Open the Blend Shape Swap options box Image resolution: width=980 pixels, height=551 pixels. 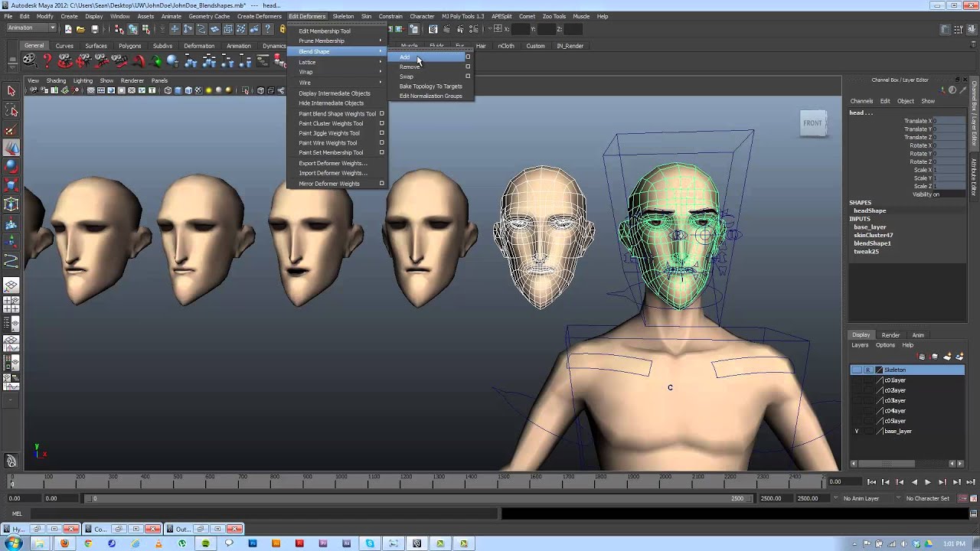[x=468, y=77]
